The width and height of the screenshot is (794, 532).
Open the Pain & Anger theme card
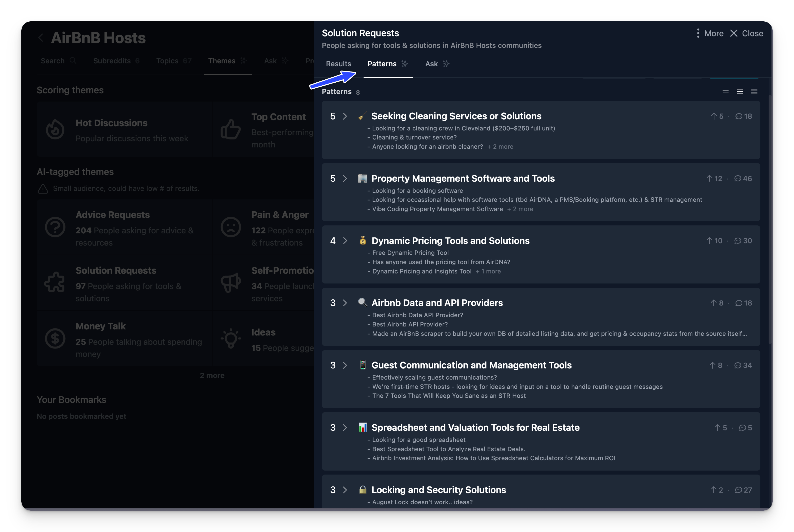(x=263, y=227)
